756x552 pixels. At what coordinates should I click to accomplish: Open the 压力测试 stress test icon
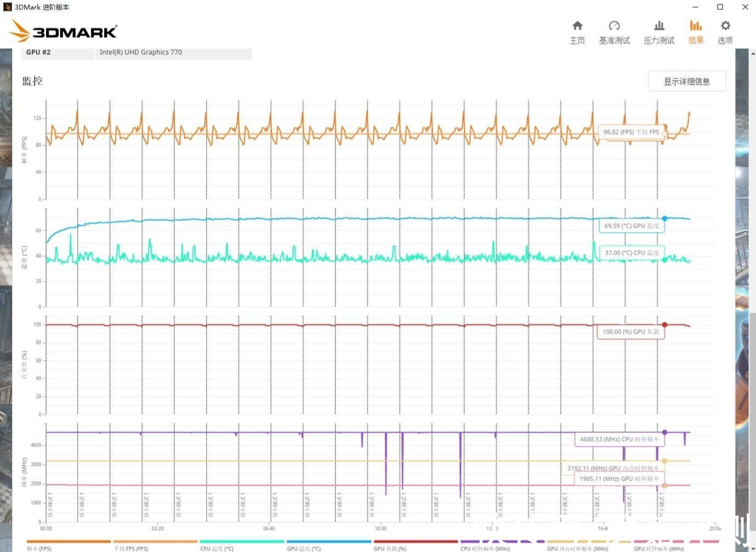pyautogui.click(x=659, y=26)
